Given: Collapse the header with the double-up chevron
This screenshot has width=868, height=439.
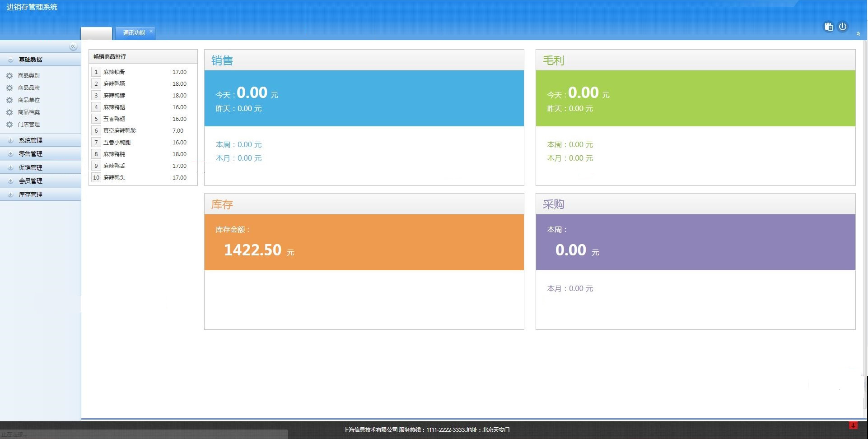Looking at the screenshot, I should (858, 34).
